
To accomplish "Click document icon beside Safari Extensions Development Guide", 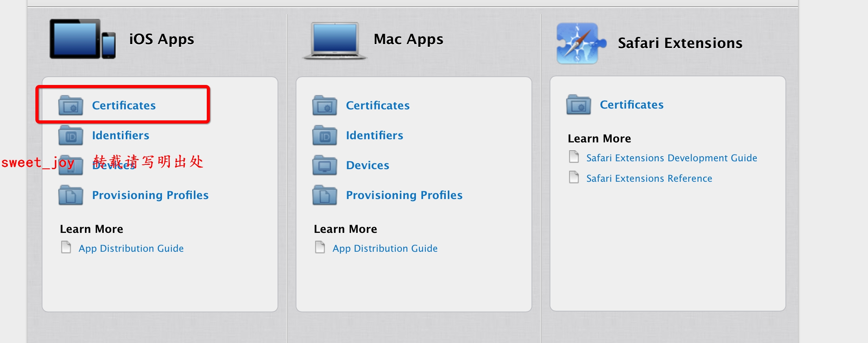I will (574, 157).
